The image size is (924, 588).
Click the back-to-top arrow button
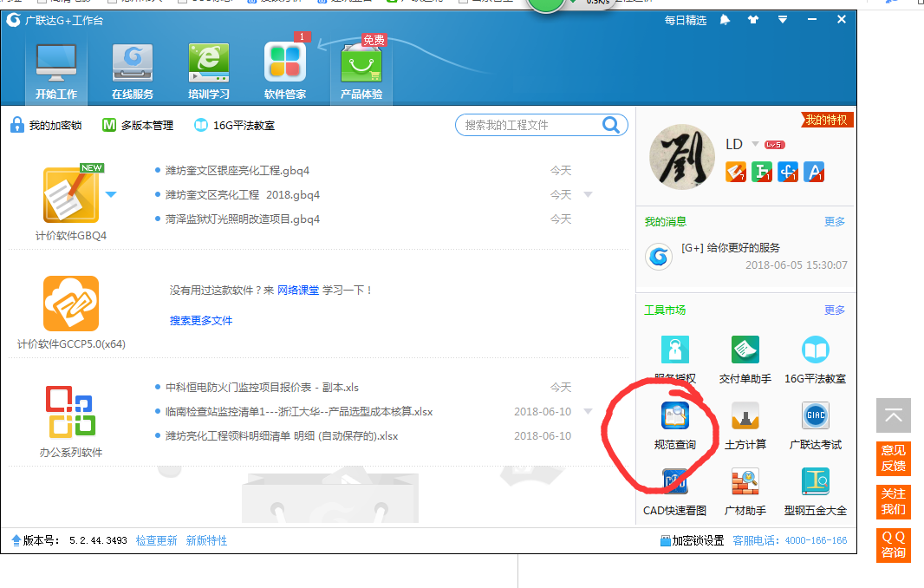coord(894,415)
